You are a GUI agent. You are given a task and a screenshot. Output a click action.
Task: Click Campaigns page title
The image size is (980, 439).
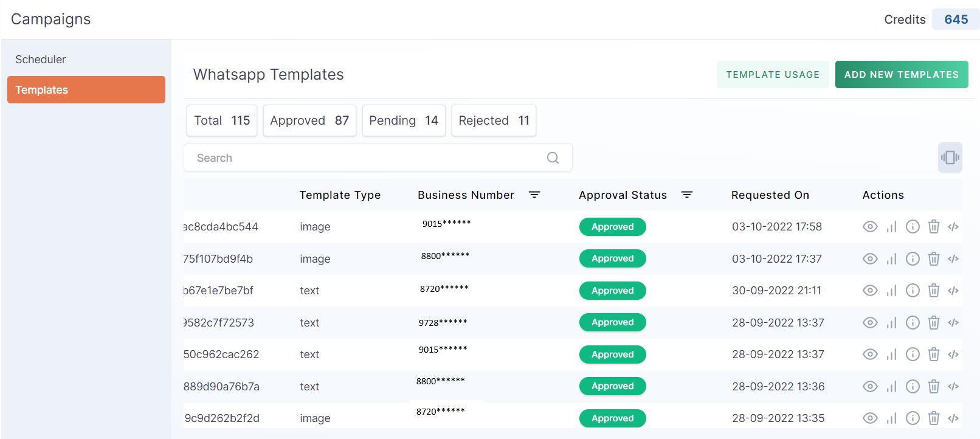[x=51, y=19]
